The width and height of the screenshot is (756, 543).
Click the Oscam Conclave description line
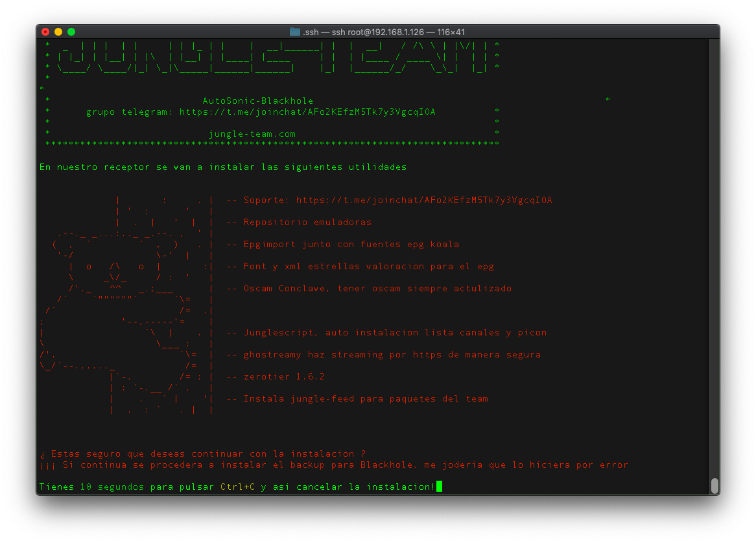[x=377, y=289]
